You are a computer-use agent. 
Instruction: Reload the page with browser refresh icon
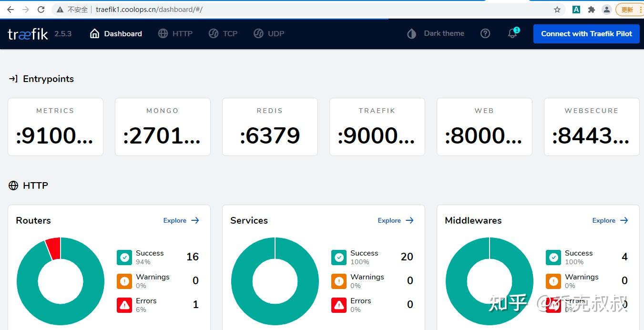click(x=41, y=10)
